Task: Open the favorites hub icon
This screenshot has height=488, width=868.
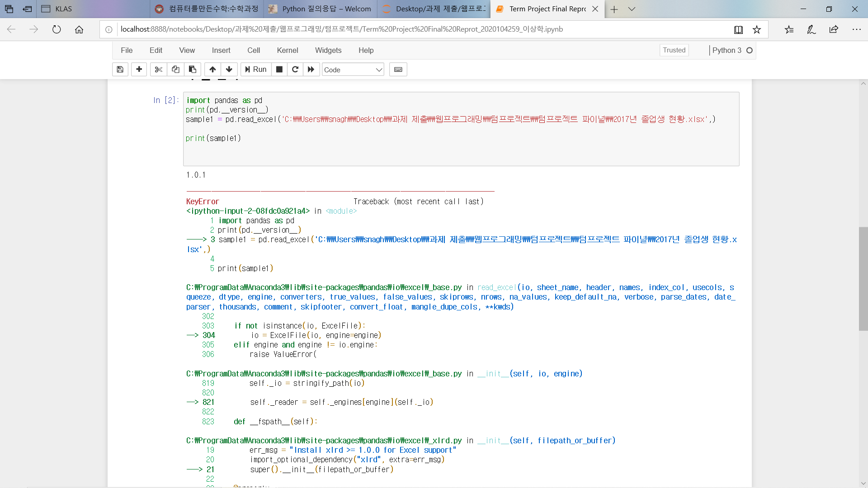Action: 789,29
